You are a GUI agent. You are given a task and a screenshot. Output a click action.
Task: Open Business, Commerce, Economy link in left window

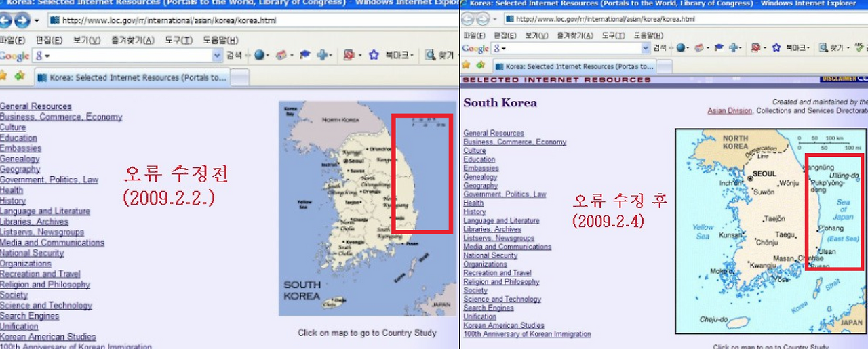click(x=61, y=117)
